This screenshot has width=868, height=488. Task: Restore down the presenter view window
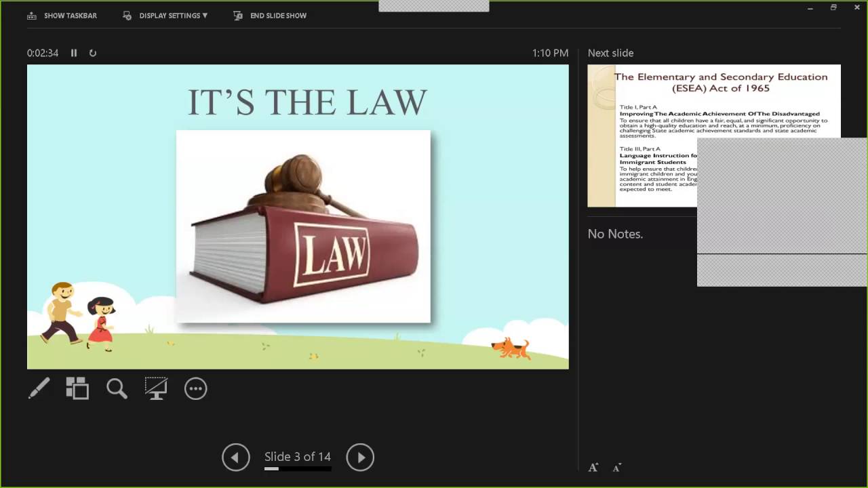point(833,7)
